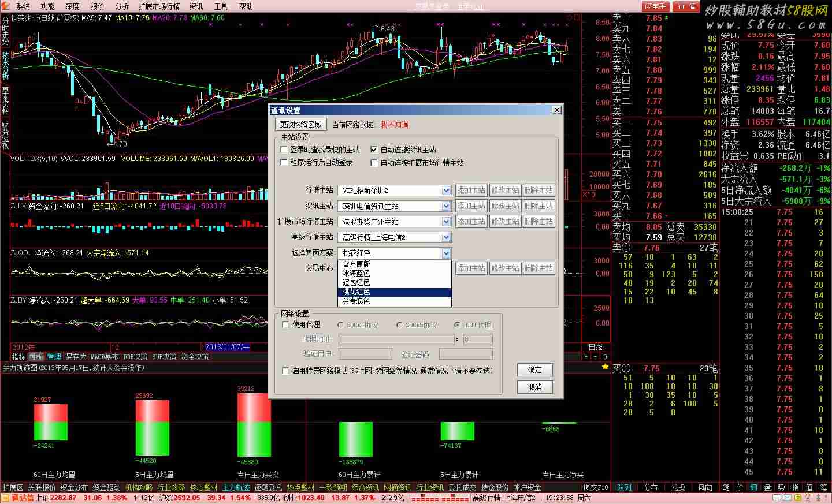Select the 另存为 option
This screenshot has width=832, height=504.
click(x=76, y=357)
